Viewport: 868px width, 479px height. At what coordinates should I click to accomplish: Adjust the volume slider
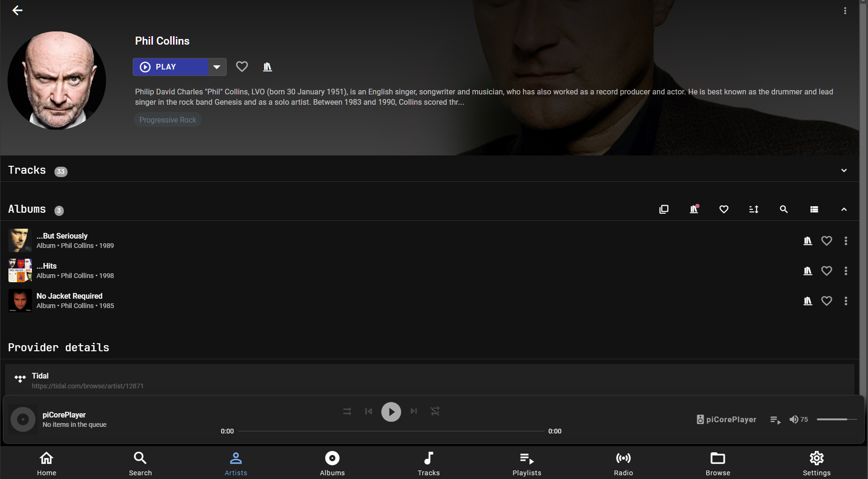click(x=838, y=419)
